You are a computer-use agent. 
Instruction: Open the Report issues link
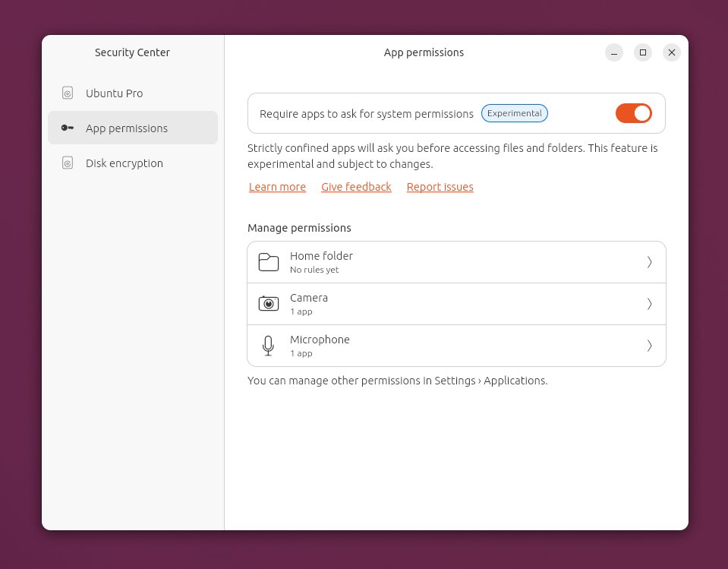(x=440, y=187)
